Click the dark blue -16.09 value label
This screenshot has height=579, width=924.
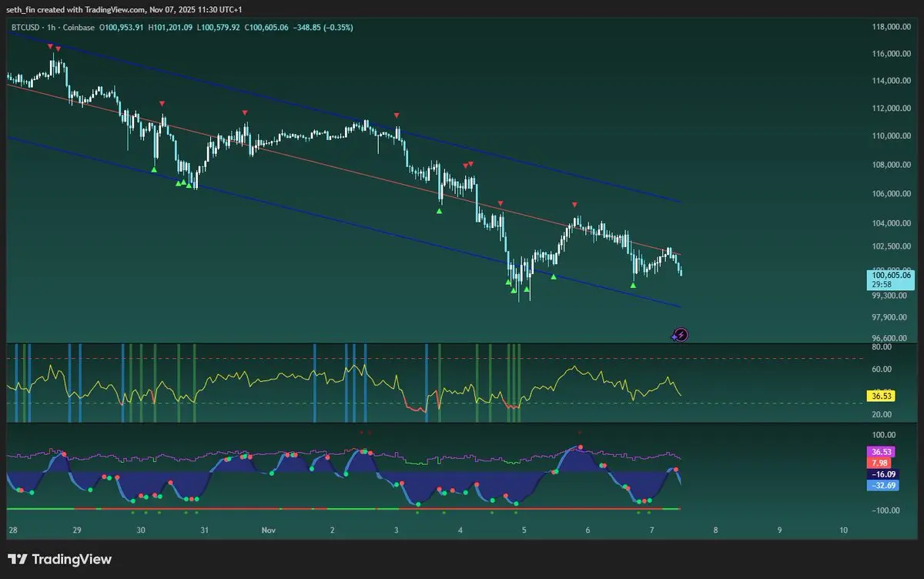point(880,474)
